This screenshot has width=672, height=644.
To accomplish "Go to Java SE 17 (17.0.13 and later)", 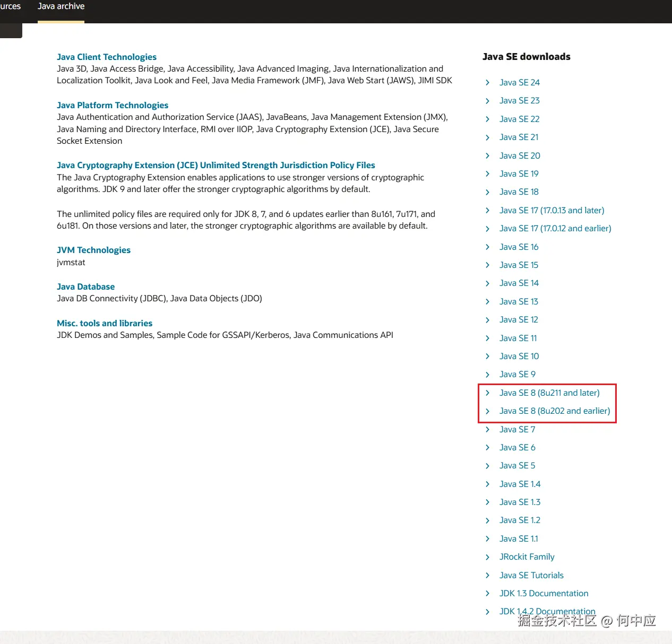I will point(552,210).
